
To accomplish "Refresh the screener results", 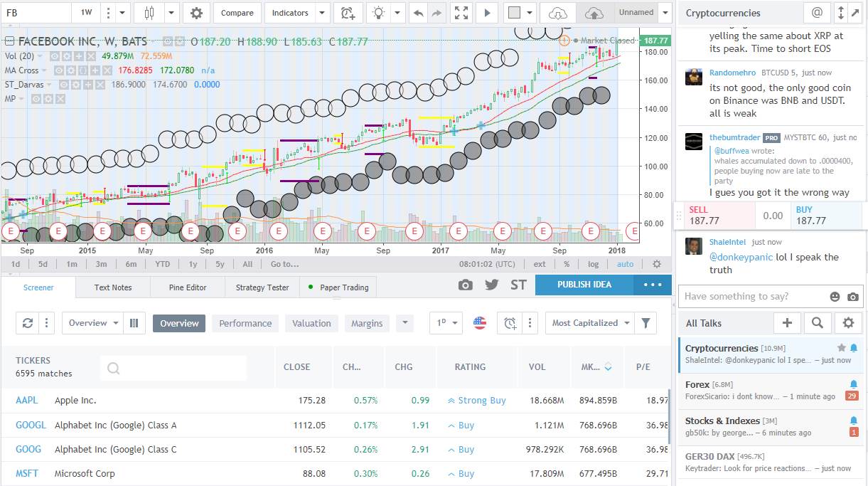I will point(28,323).
